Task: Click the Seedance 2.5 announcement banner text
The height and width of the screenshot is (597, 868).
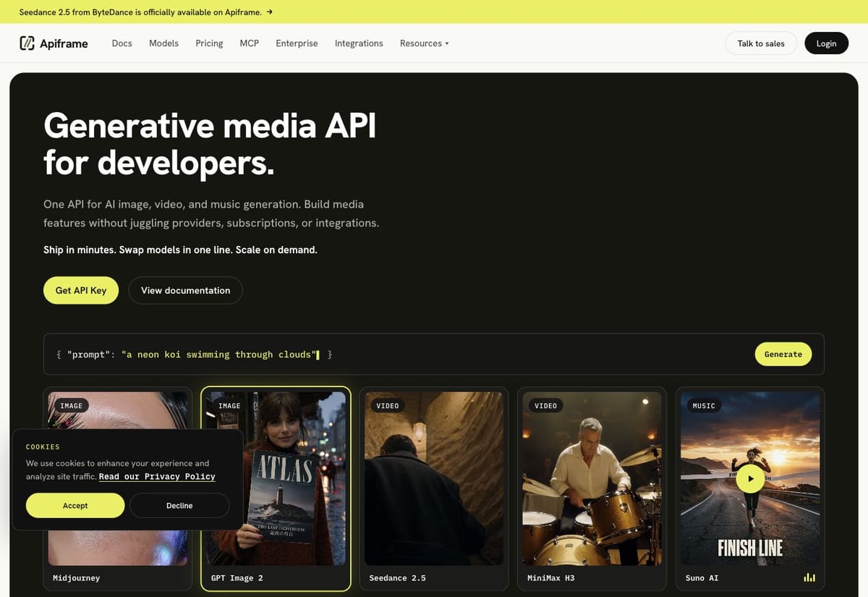Action: point(140,12)
